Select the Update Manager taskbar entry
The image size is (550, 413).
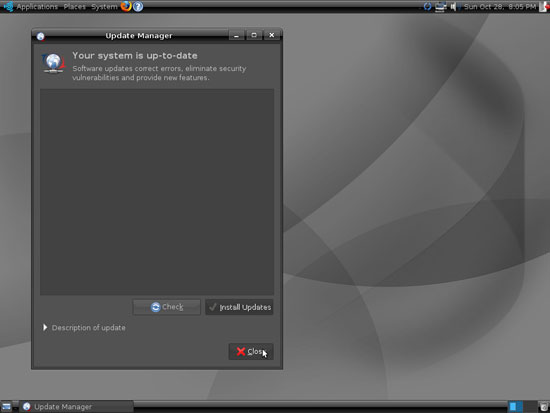(76, 407)
